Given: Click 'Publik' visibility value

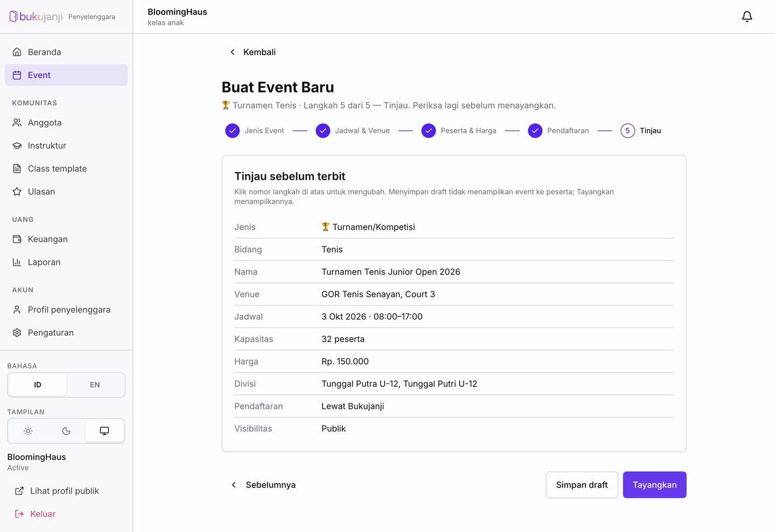Looking at the screenshot, I should [x=334, y=429].
